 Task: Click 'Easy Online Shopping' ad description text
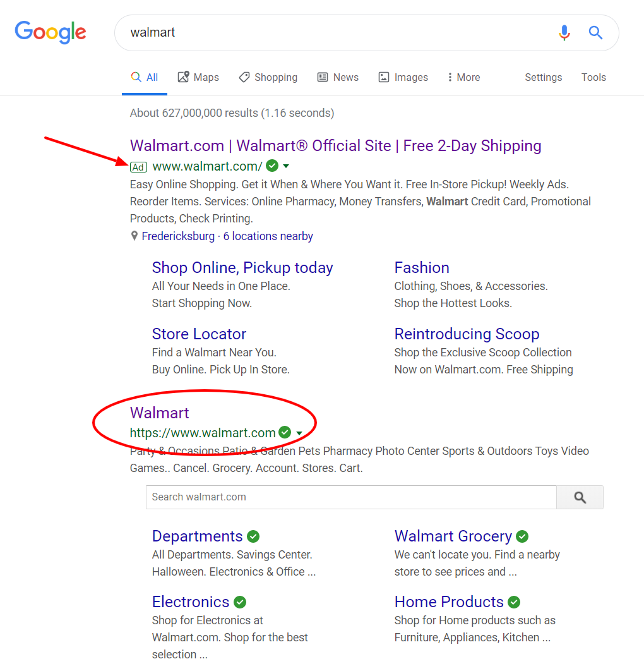pyautogui.click(x=360, y=202)
